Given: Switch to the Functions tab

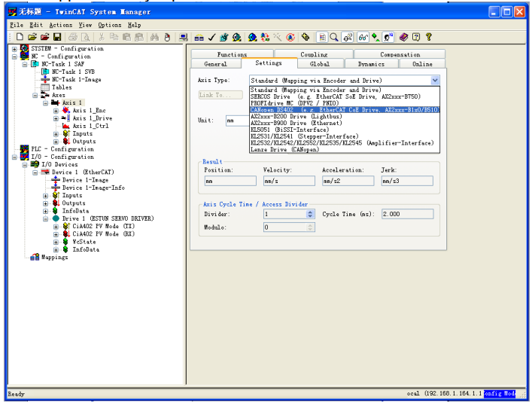Looking at the screenshot, I should coord(232,54).
